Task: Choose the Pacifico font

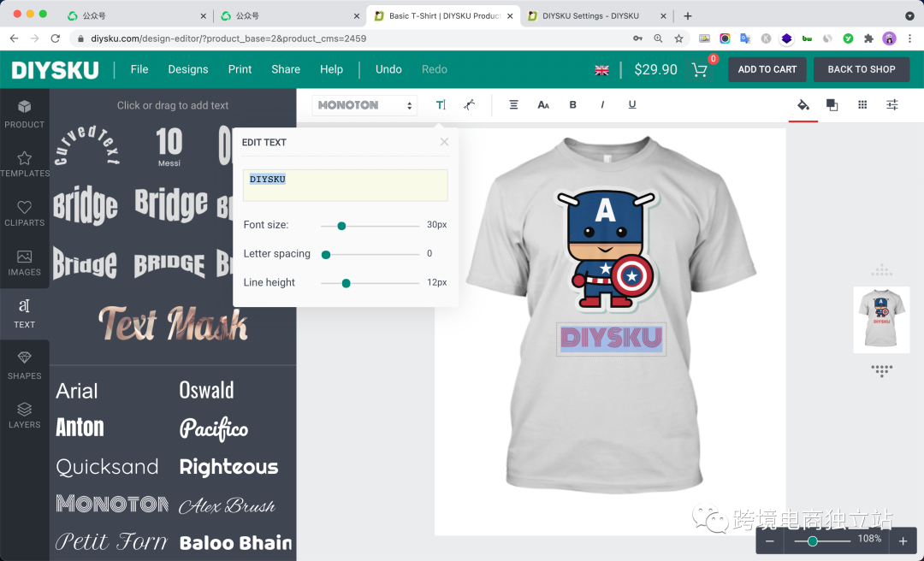Action: click(213, 428)
